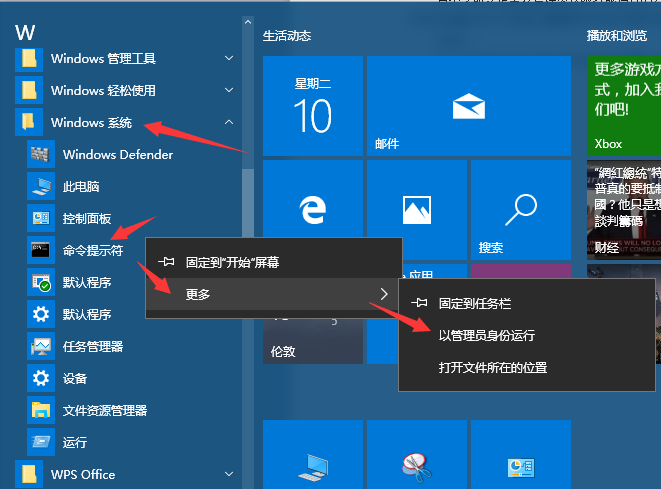Open the 邮件 mail tile

tap(469, 106)
